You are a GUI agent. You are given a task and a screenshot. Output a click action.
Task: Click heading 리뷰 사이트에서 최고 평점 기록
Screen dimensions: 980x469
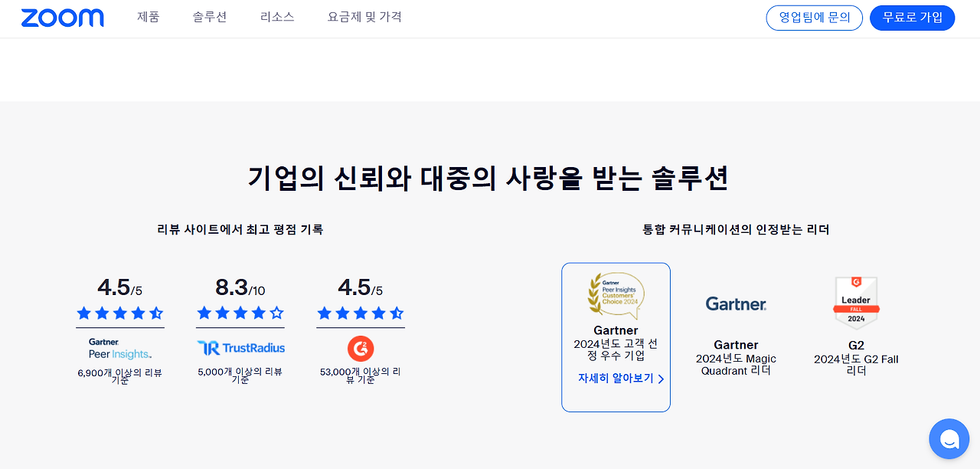point(240,229)
